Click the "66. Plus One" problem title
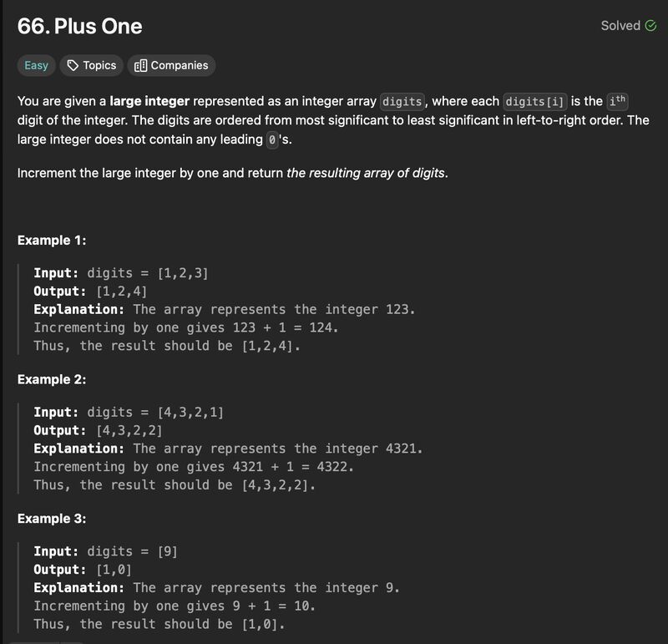The image size is (668, 644). click(79, 26)
